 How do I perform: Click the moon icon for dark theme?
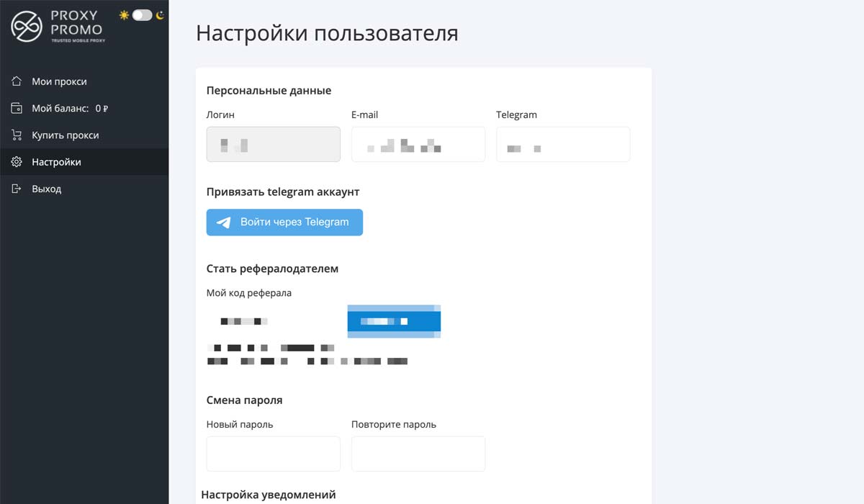(160, 15)
